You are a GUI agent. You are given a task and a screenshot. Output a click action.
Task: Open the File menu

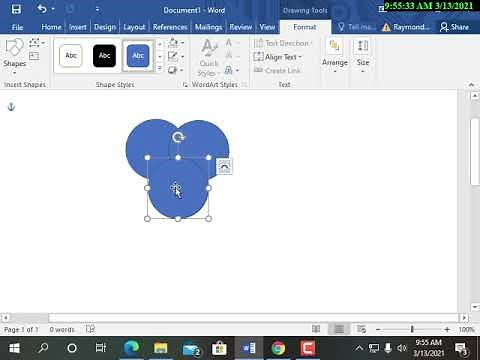[x=17, y=27]
